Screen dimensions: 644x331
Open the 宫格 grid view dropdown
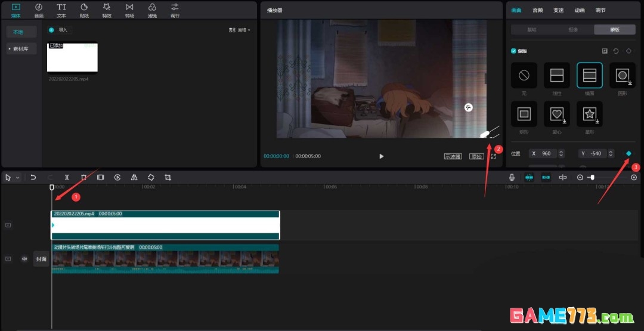240,30
